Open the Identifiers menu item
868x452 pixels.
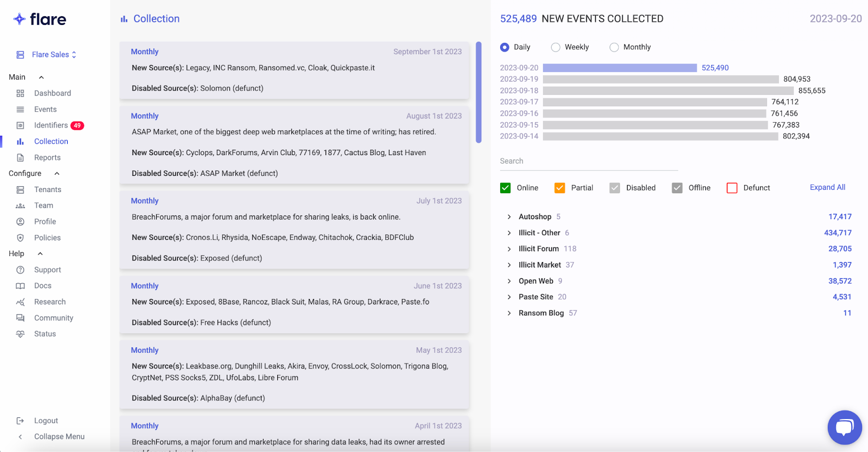(51, 125)
